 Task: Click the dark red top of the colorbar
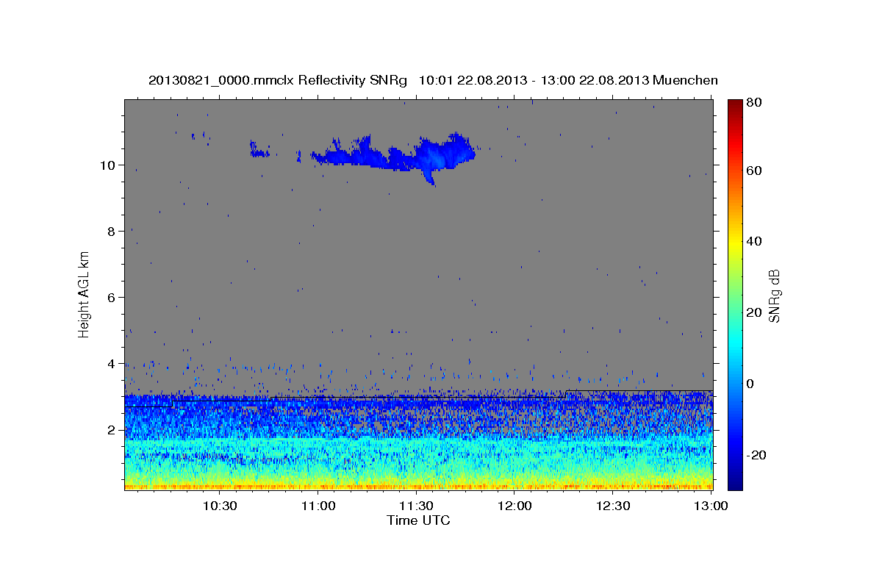tap(735, 107)
